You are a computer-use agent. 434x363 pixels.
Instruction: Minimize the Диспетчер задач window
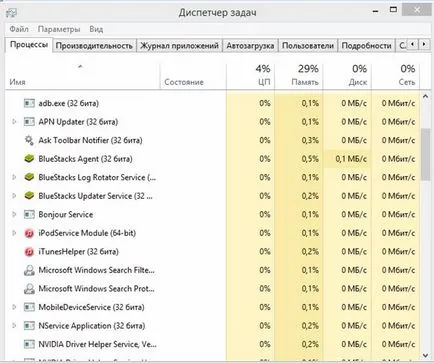[x=376, y=11]
